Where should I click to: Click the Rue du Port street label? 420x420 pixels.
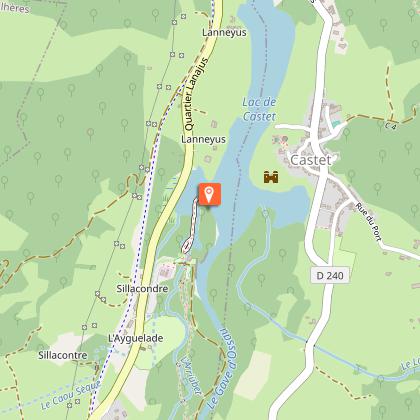[369, 222]
